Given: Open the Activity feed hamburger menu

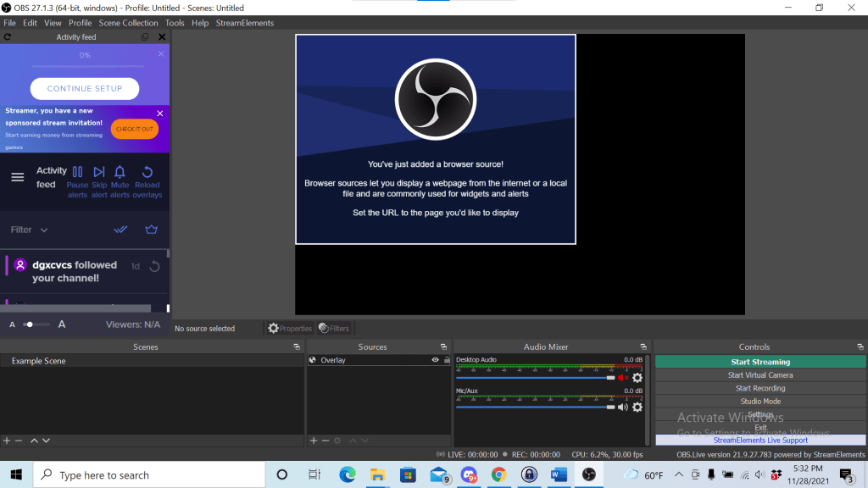Looking at the screenshot, I should click(17, 177).
